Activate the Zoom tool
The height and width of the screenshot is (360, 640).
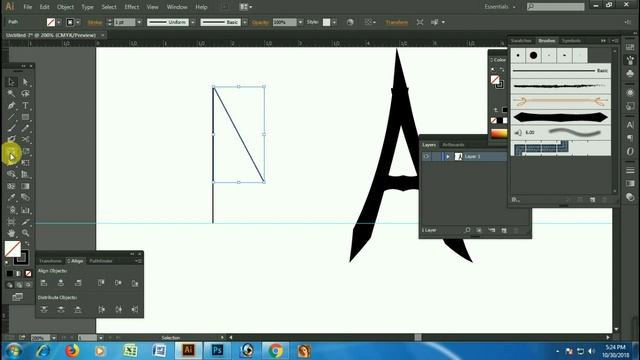(x=25, y=233)
